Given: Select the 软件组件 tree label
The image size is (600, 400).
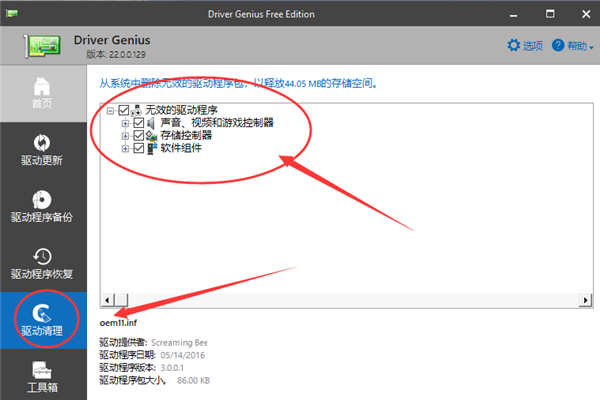Looking at the screenshot, I should tap(181, 148).
